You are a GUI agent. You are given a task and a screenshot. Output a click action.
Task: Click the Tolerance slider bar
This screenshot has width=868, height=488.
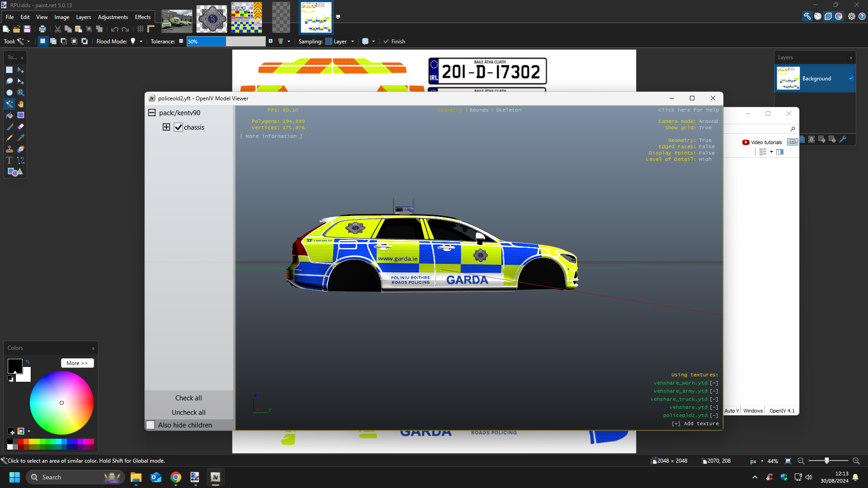point(226,42)
